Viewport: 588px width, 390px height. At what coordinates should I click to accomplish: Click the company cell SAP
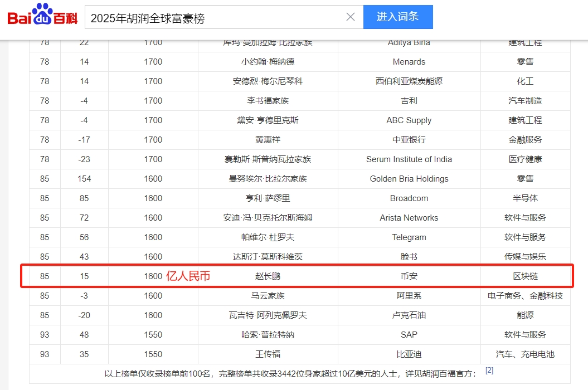coord(409,335)
